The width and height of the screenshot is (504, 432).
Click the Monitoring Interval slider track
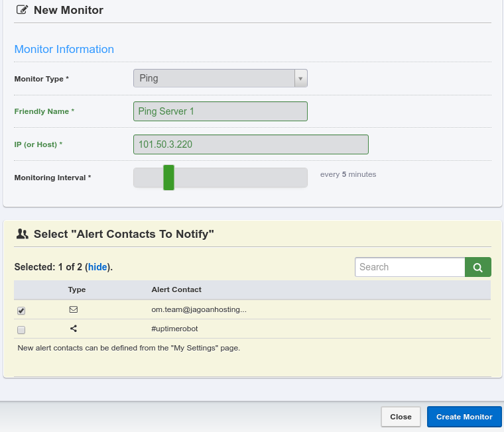(220, 178)
